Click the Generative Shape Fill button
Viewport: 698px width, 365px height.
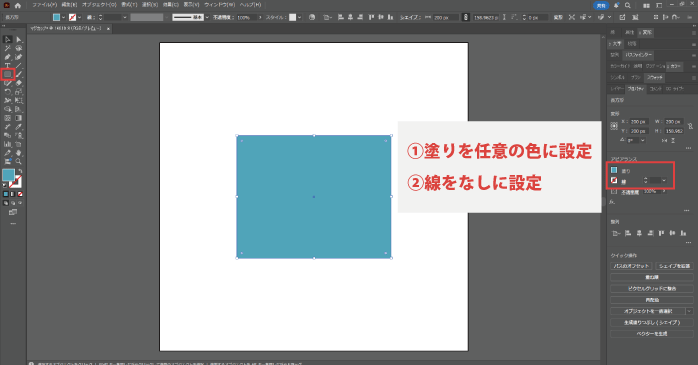[x=652, y=322]
